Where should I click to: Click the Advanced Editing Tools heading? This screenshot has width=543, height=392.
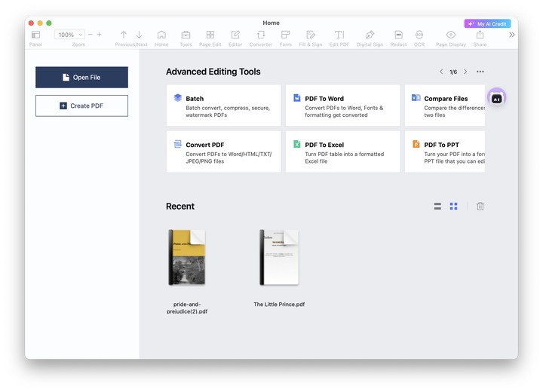click(x=213, y=72)
